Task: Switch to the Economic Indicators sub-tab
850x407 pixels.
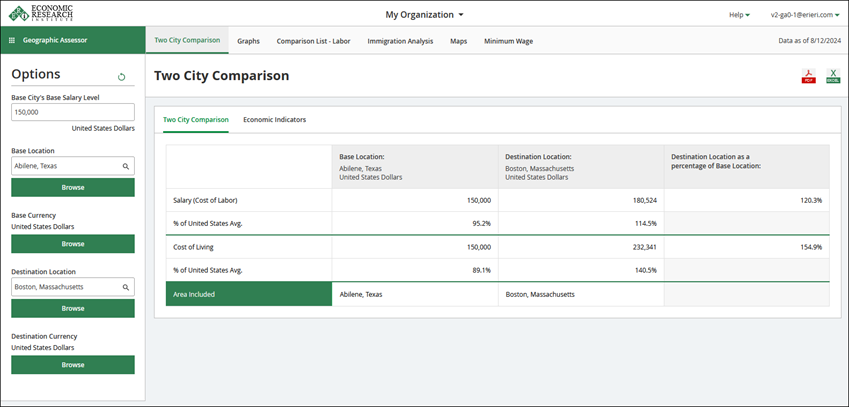Action: tap(274, 120)
